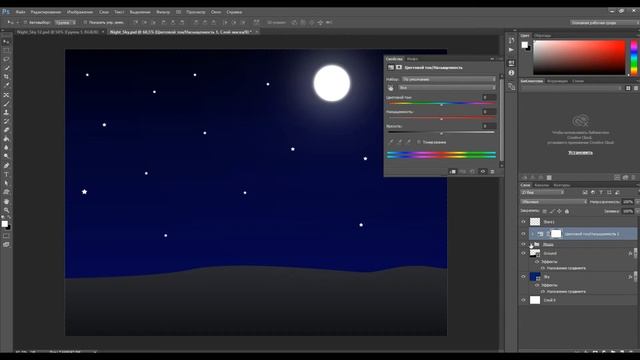Click the saturation slider handle
Image resolution: width=640 pixels, height=360 pixels.
441,119
